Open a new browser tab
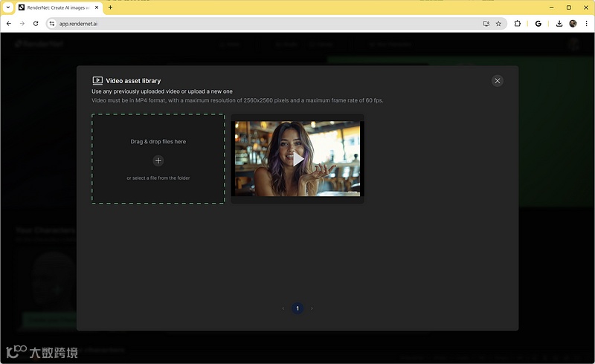595x364 pixels. [110, 7]
